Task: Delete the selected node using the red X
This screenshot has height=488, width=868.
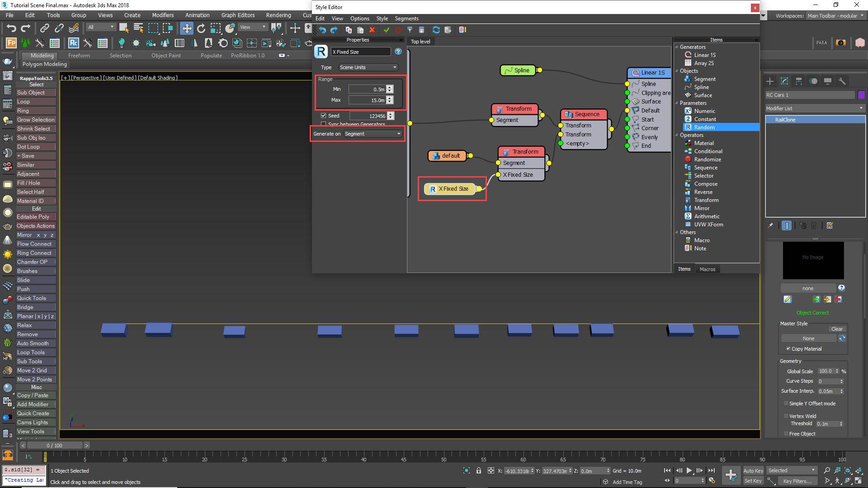Action: click(x=372, y=30)
